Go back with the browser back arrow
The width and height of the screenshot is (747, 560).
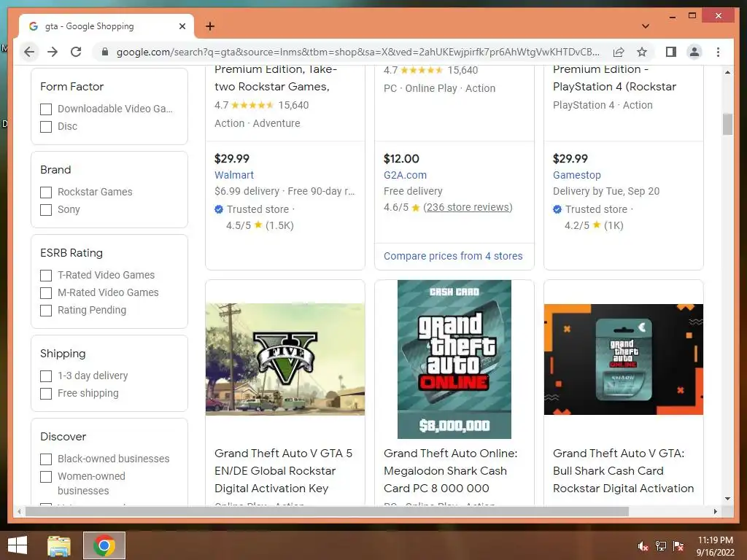(x=29, y=52)
